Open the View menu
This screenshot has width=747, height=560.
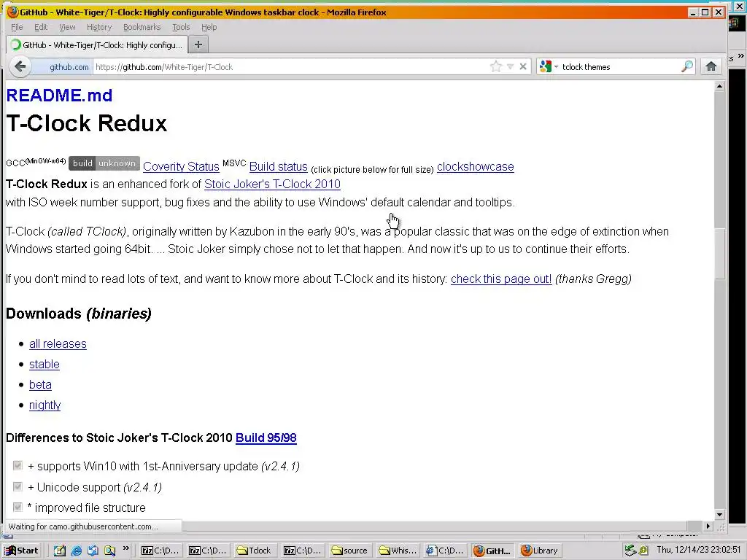[x=67, y=27]
